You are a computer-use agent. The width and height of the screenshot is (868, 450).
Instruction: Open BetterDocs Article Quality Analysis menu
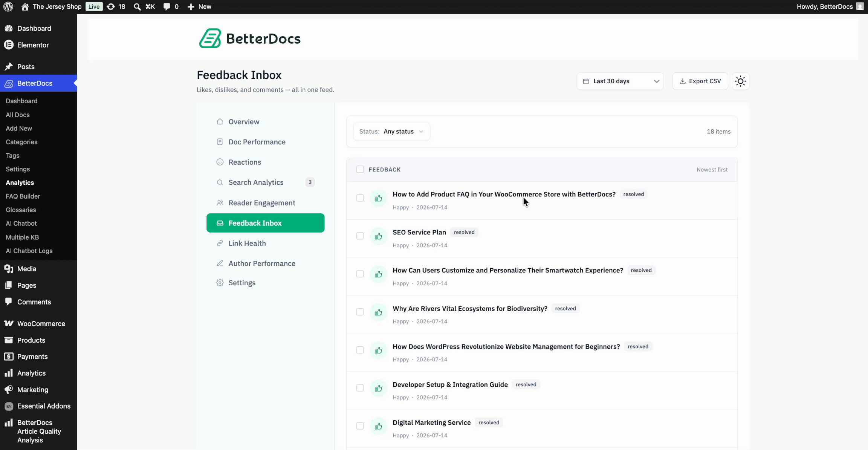pyautogui.click(x=38, y=431)
